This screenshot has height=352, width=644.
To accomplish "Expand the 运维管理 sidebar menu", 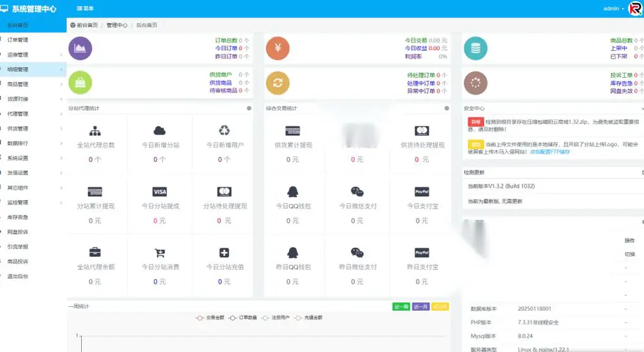I will coord(33,55).
